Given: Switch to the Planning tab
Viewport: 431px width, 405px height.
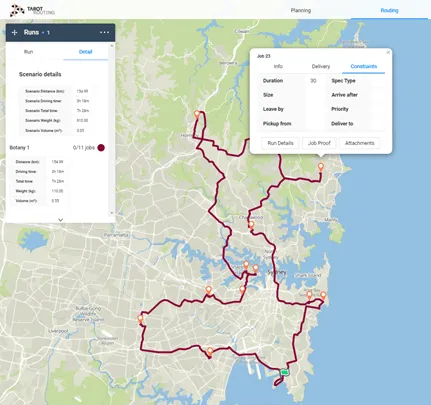Looking at the screenshot, I should [x=301, y=10].
